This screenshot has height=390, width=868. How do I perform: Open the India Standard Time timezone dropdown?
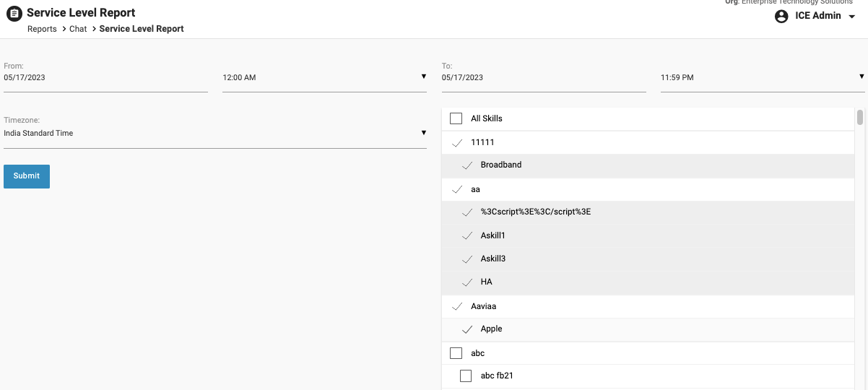click(214, 133)
